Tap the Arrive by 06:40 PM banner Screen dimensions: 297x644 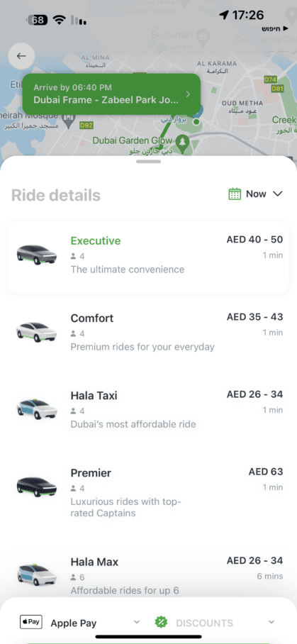point(111,94)
